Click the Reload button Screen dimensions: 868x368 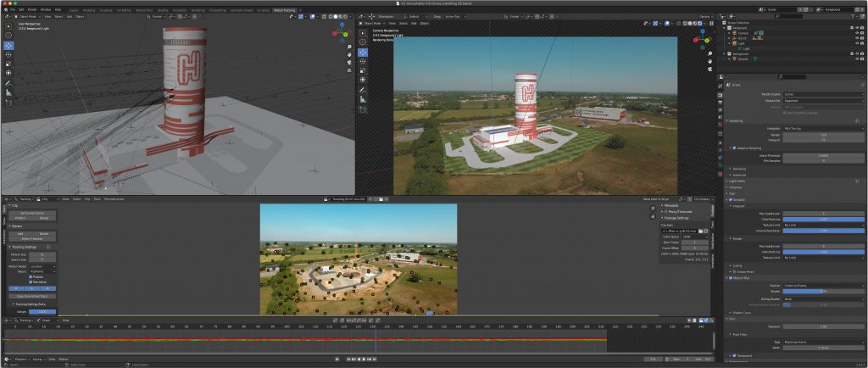pyautogui.click(x=44, y=218)
